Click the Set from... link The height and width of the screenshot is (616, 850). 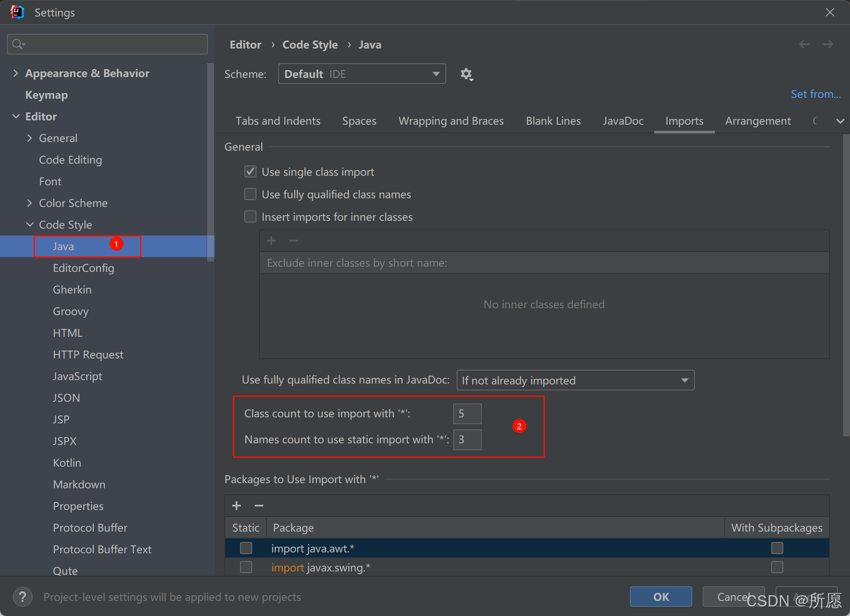816,94
